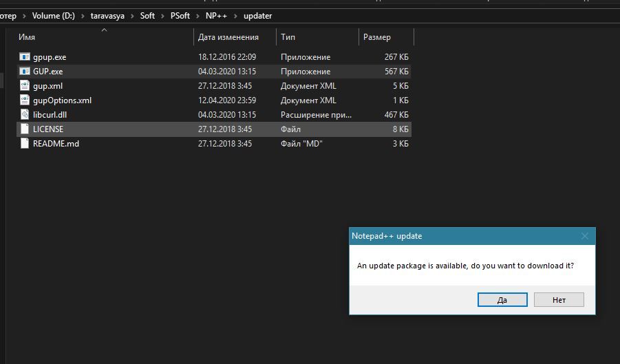Click date 18.12.2016 22:09 of gpup.exe

pyautogui.click(x=227, y=57)
